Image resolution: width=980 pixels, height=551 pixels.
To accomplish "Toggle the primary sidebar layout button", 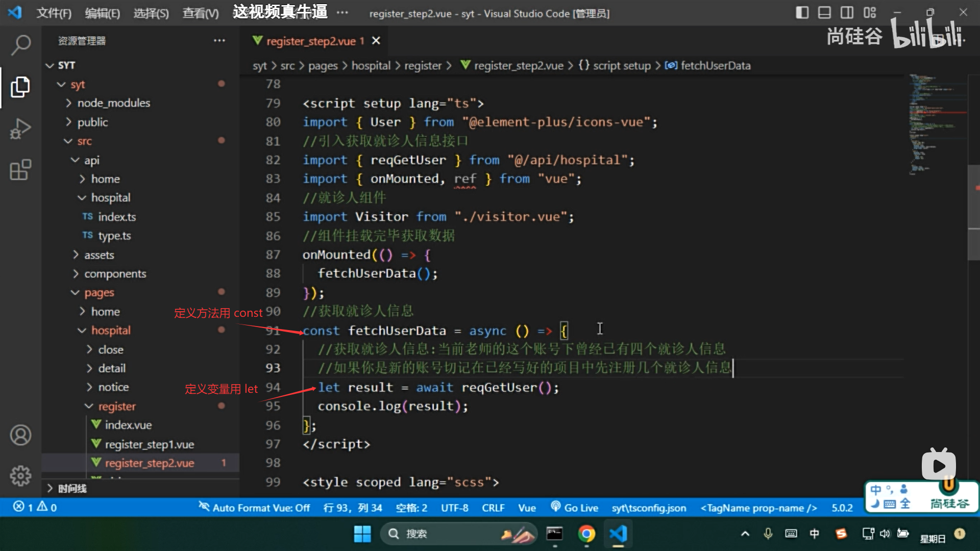I will tap(802, 13).
